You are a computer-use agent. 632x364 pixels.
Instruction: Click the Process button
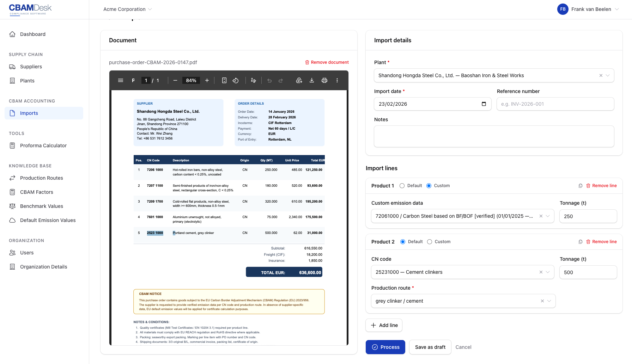pos(385,347)
